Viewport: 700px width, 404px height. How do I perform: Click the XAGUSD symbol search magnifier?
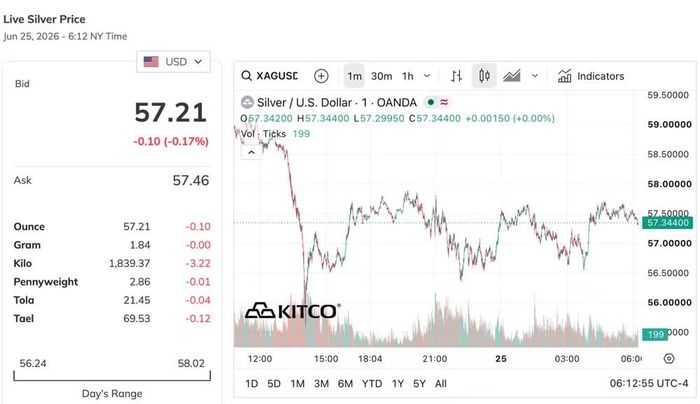click(246, 76)
